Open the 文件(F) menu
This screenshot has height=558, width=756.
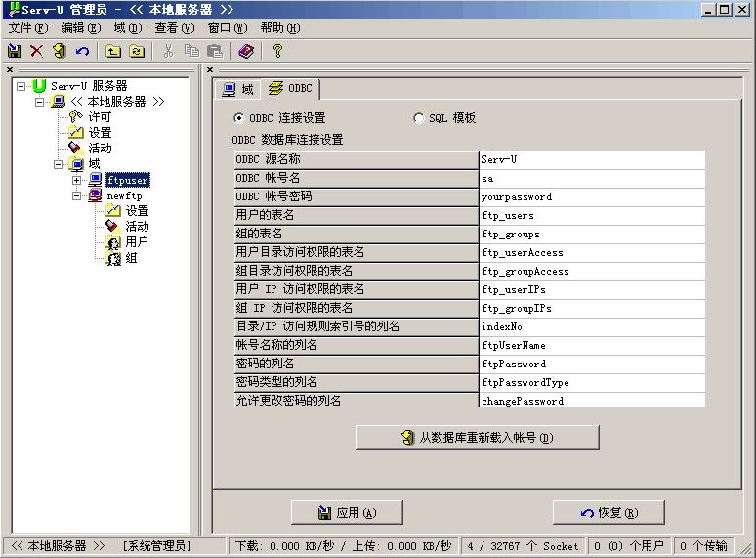click(27, 28)
